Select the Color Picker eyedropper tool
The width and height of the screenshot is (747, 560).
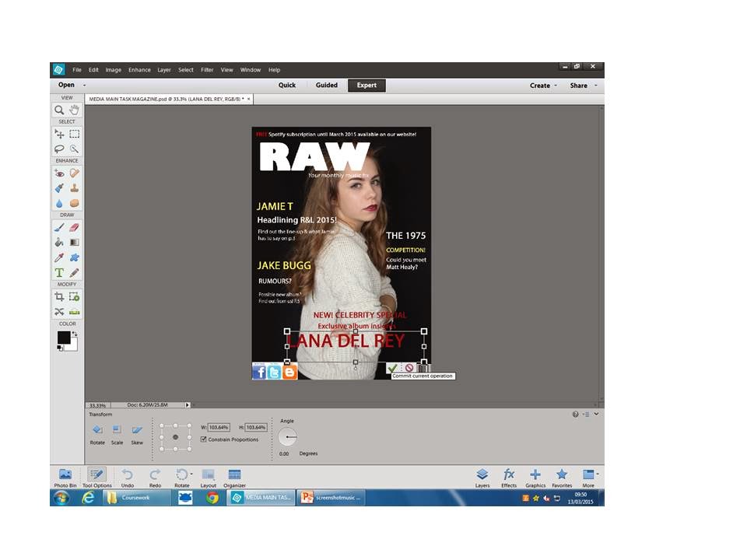coord(59,257)
